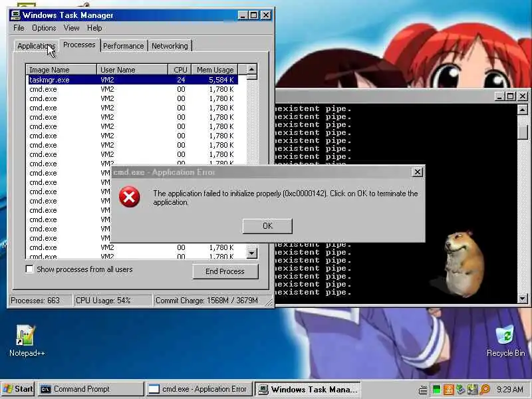Click the CPU value 24 for taskmgr.exe
Screen dimensions: 532x399
(181, 80)
